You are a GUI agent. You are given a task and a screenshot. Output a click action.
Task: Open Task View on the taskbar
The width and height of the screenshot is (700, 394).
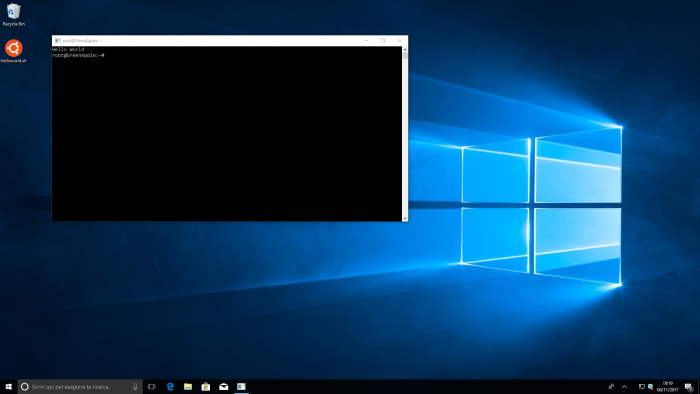pyautogui.click(x=152, y=386)
